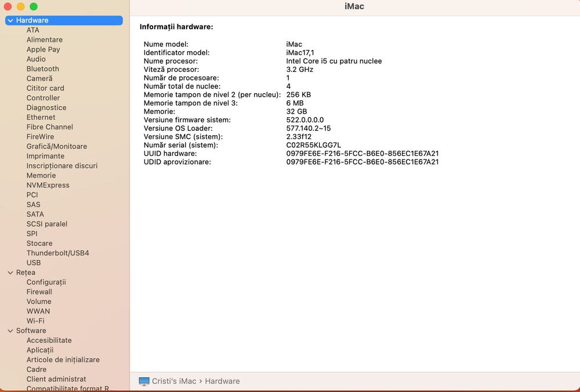Viewport: 580px width, 392px height.
Task: Click the green zoom window button
Action: tap(34, 6)
